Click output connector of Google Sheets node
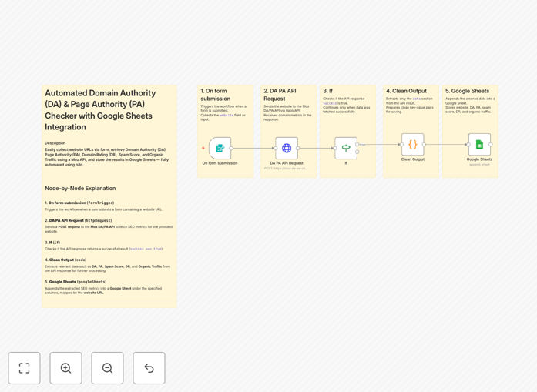 click(491, 145)
